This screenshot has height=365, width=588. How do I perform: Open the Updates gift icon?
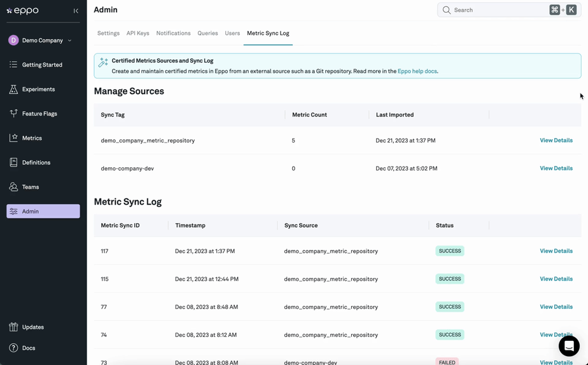pos(13,327)
